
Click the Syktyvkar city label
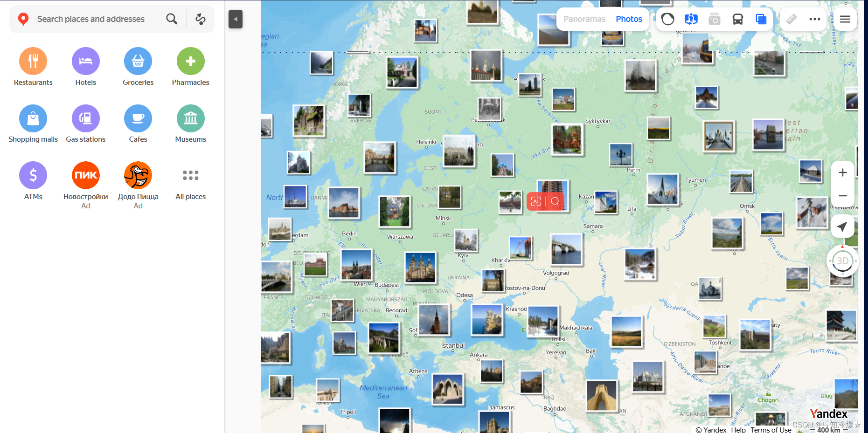[x=597, y=121]
